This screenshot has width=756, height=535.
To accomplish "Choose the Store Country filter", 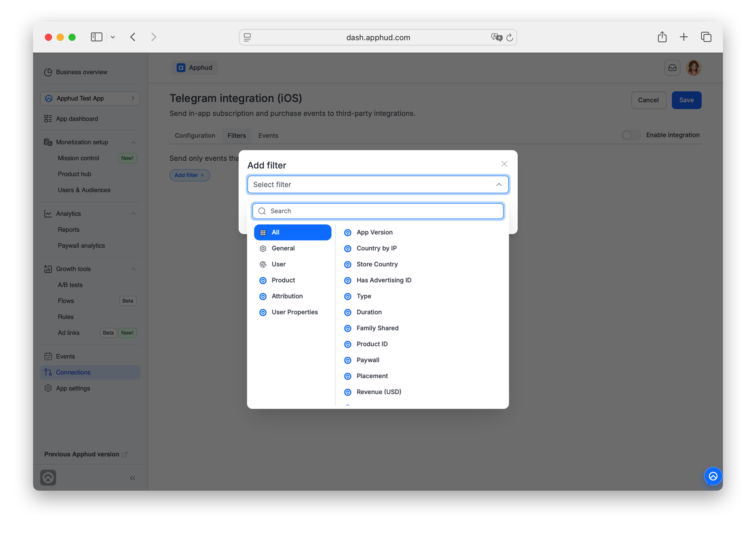I will [x=421, y=264].
